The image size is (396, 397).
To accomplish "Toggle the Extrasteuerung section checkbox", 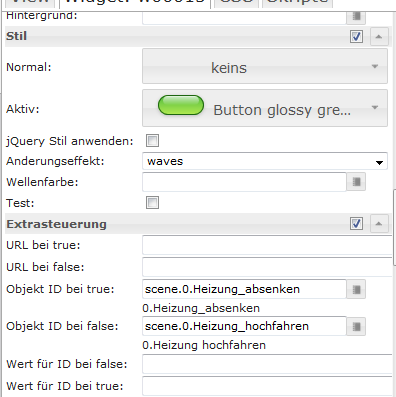I will click(x=356, y=224).
